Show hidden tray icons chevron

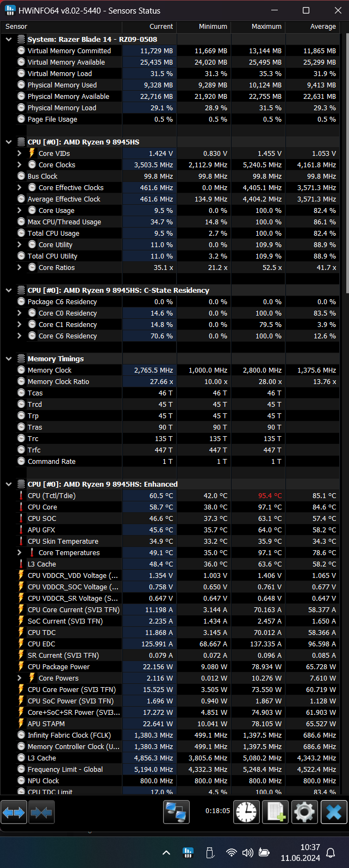point(166,853)
